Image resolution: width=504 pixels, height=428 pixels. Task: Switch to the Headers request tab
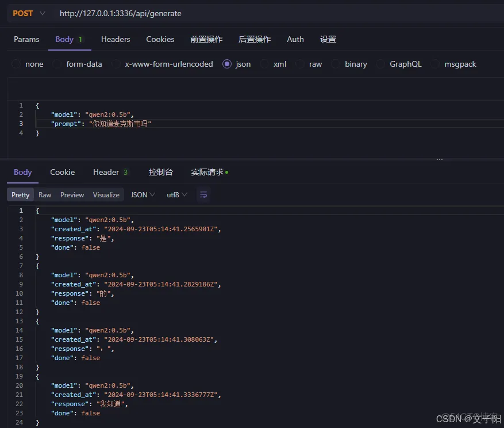[116, 39]
